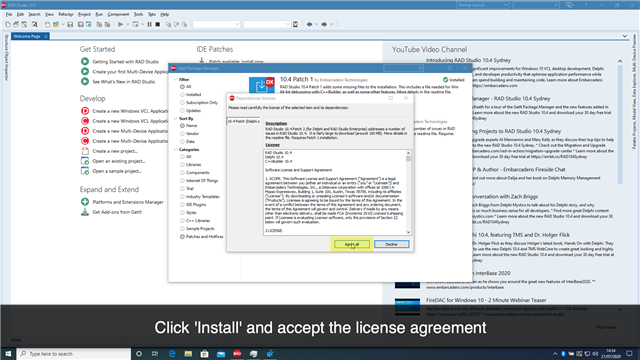Open the Tools menu
This screenshot has height=360, width=640.
click(138, 14)
